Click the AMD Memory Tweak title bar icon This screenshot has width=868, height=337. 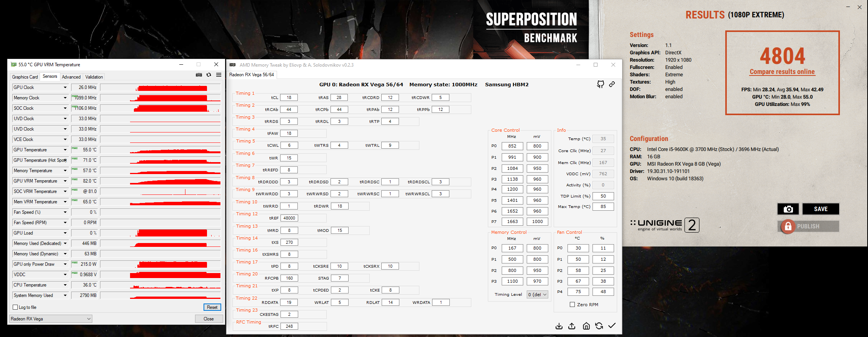pyautogui.click(x=232, y=65)
